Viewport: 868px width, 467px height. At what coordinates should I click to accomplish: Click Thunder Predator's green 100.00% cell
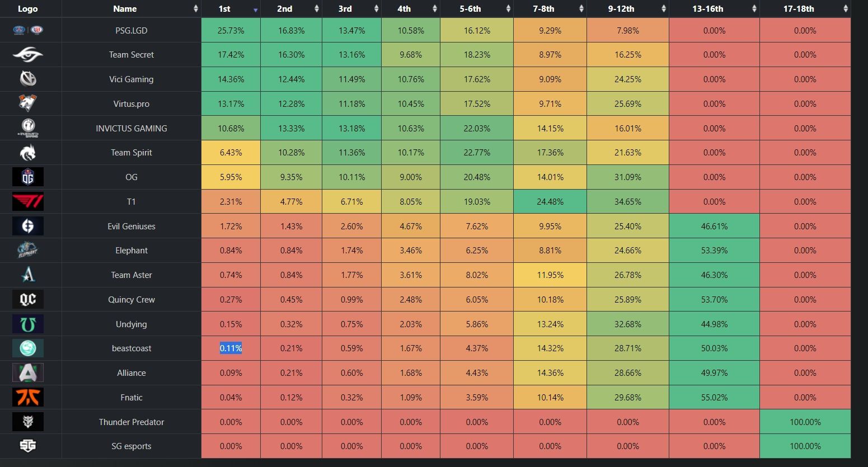click(x=805, y=422)
